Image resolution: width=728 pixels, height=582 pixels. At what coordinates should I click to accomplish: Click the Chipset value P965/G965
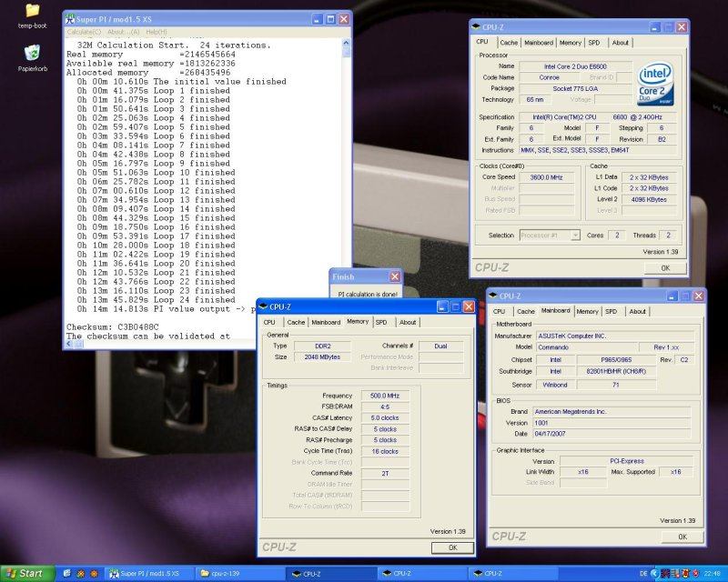pos(616,360)
